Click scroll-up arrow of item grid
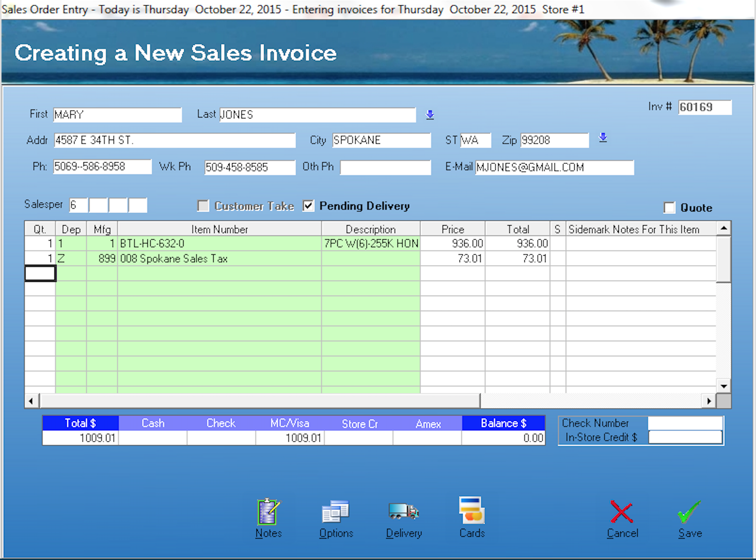Viewport: 756px width, 560px height. click(x=724, y=228)
